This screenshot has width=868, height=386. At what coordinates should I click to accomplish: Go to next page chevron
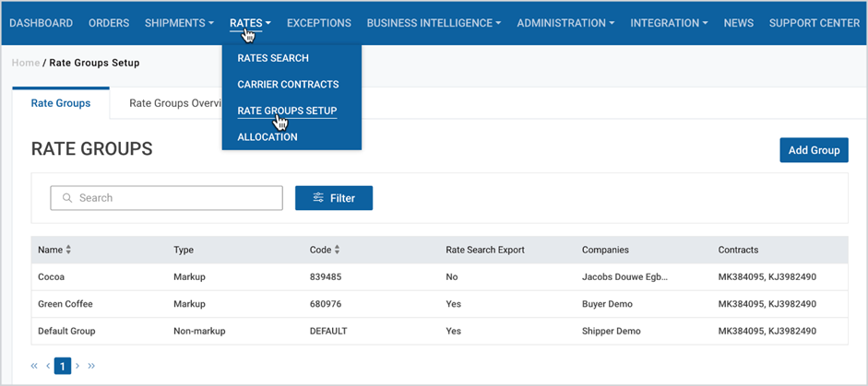point(77,366)
